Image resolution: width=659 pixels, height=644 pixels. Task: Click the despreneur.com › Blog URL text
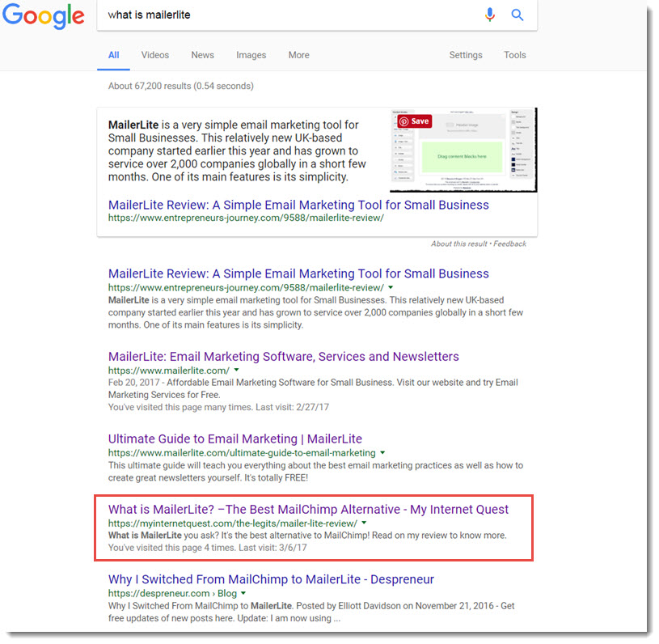pos(172,594)
